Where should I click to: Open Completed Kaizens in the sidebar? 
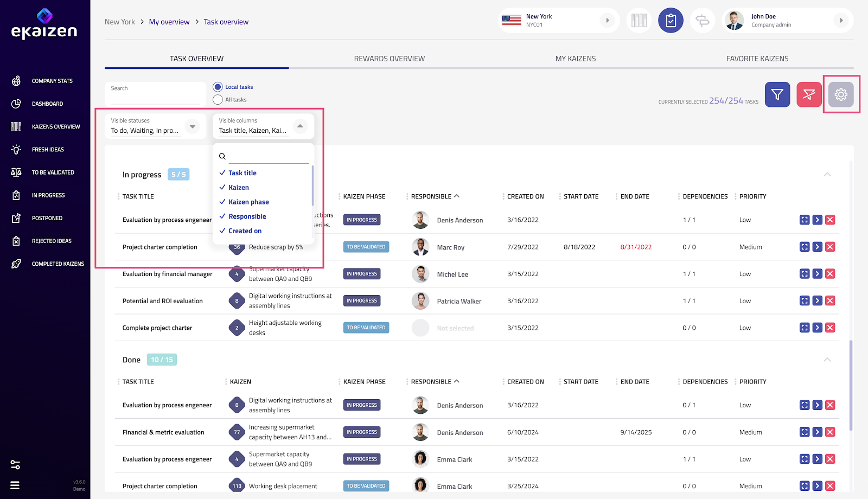tap(48, 264)
